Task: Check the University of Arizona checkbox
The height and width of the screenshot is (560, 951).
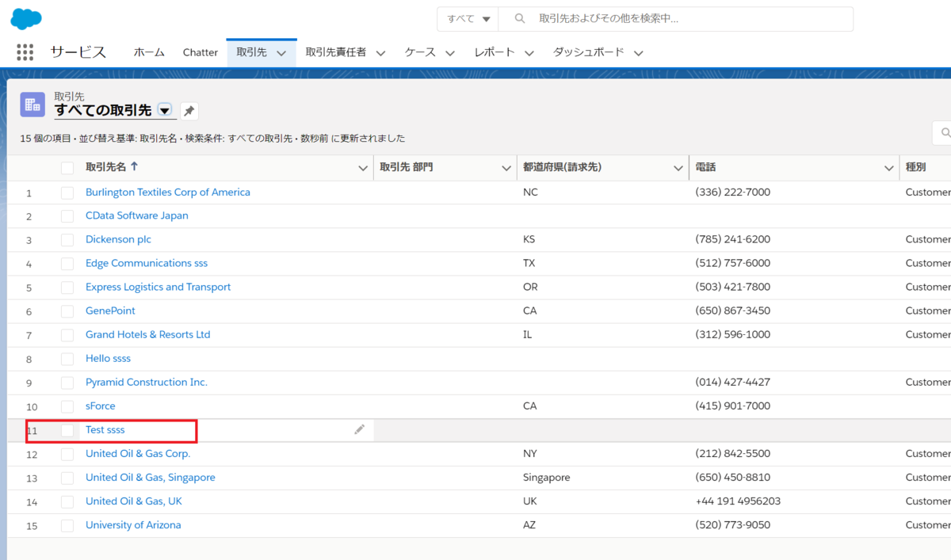Action: click(x=67, y=525)
